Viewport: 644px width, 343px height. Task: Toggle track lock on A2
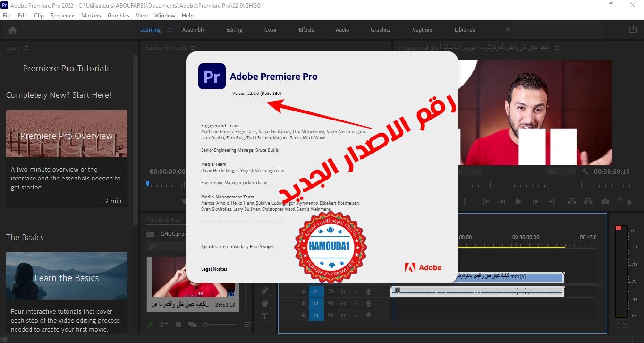[x=304, y=303]
